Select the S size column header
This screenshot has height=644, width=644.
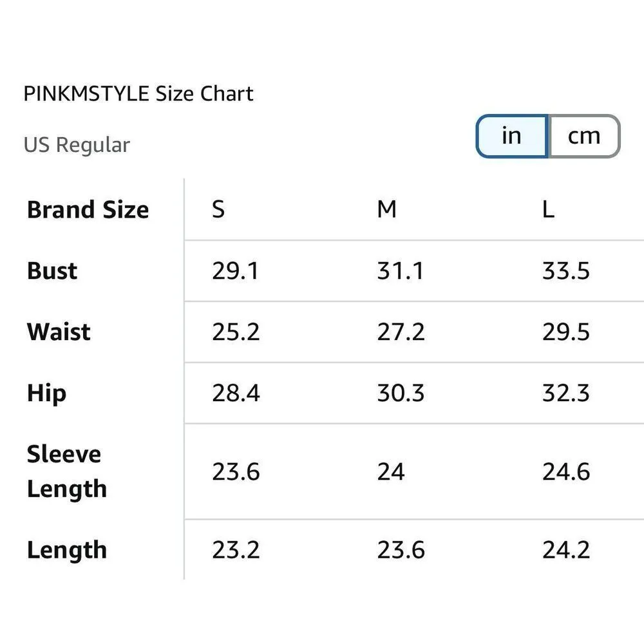coord(218,210)
